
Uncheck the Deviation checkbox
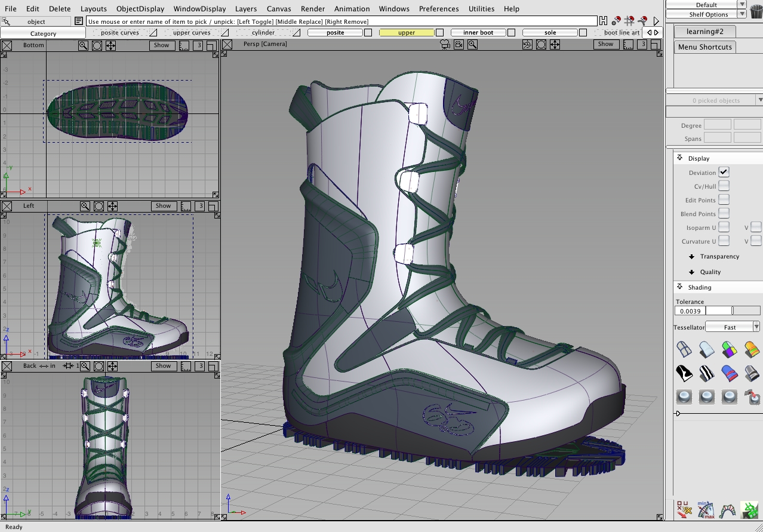[725, 172]
